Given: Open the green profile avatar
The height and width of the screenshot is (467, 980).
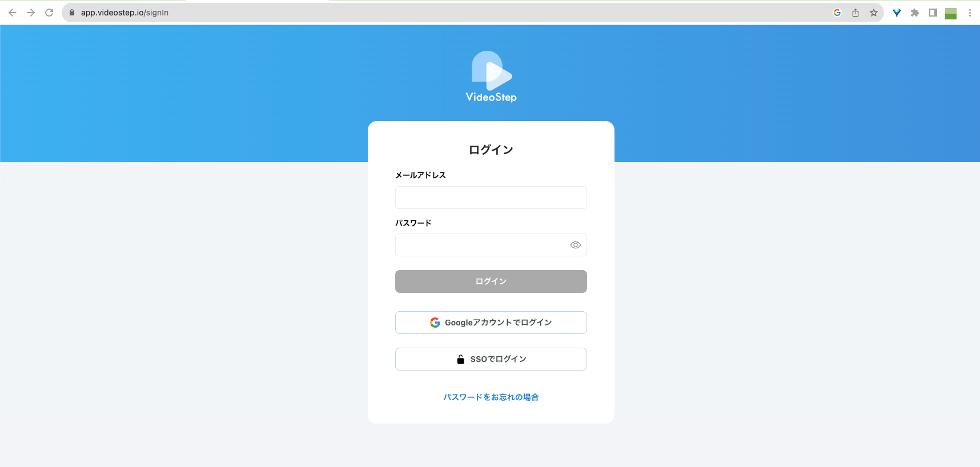Looking at the screenshot, I should [951, 13].
